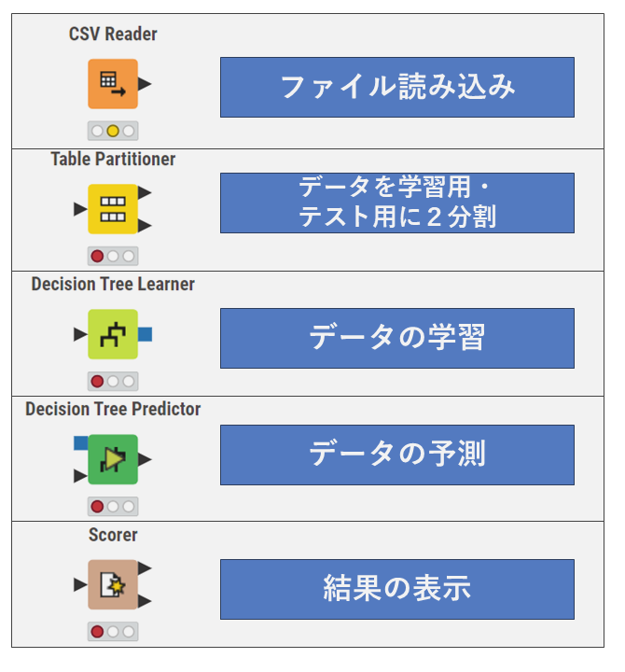This screenshot has height=672, width=625.
Task: Click the blue model input port of Predictor
Action: [x=81, y=442]
